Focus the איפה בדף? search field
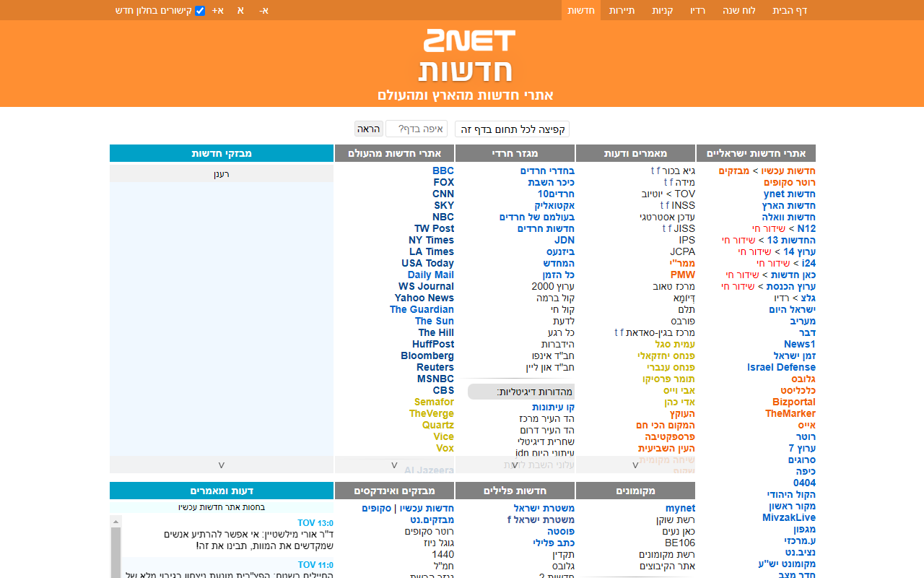 click(x=417, y=129)
